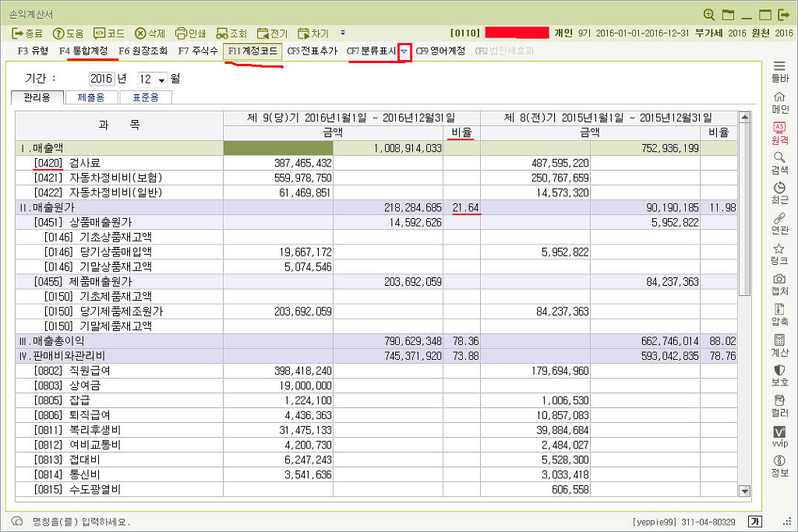Open the 계산 (calculator) sidebar tool
This screenshot has height=532, width=798.
779,340
